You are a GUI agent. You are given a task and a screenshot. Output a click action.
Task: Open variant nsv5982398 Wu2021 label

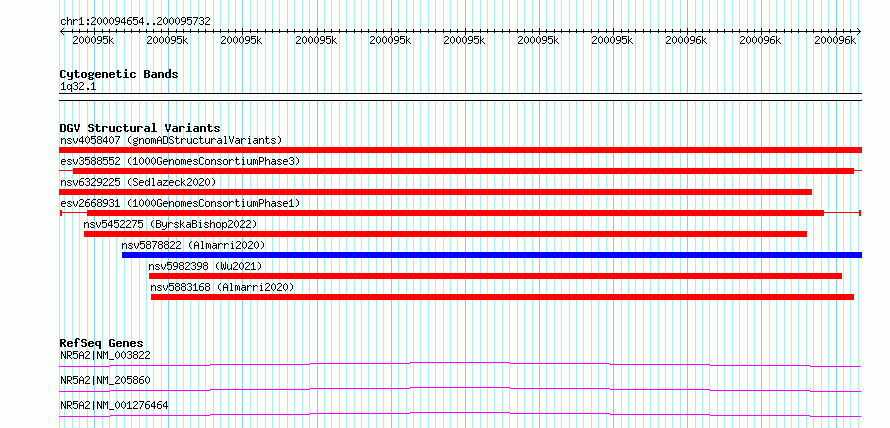coord(205,266)
